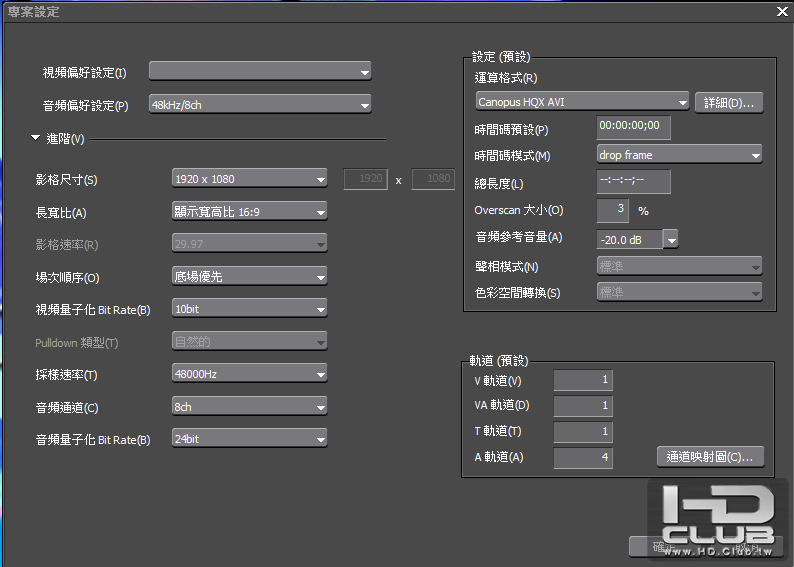Click the T 軌道 count field

click(x=583, y=431)
